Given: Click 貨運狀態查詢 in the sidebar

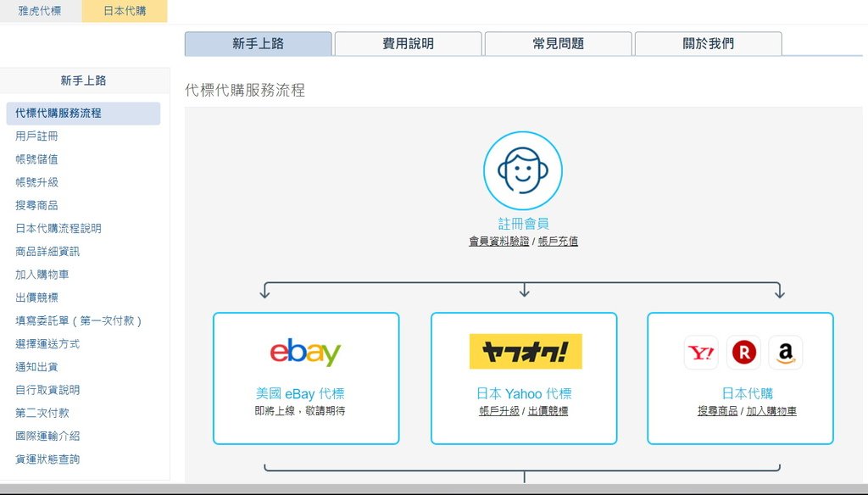Looking at the screenshot, I should pos(47,459).
